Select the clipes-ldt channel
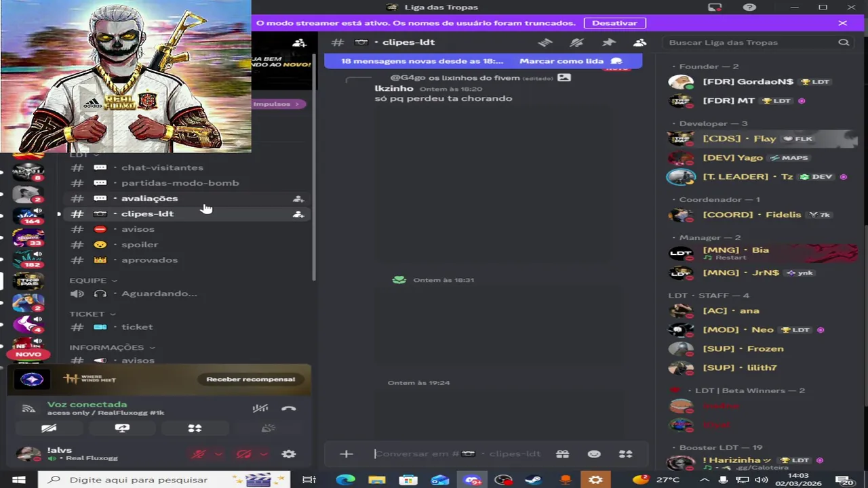 click(186, 214)
